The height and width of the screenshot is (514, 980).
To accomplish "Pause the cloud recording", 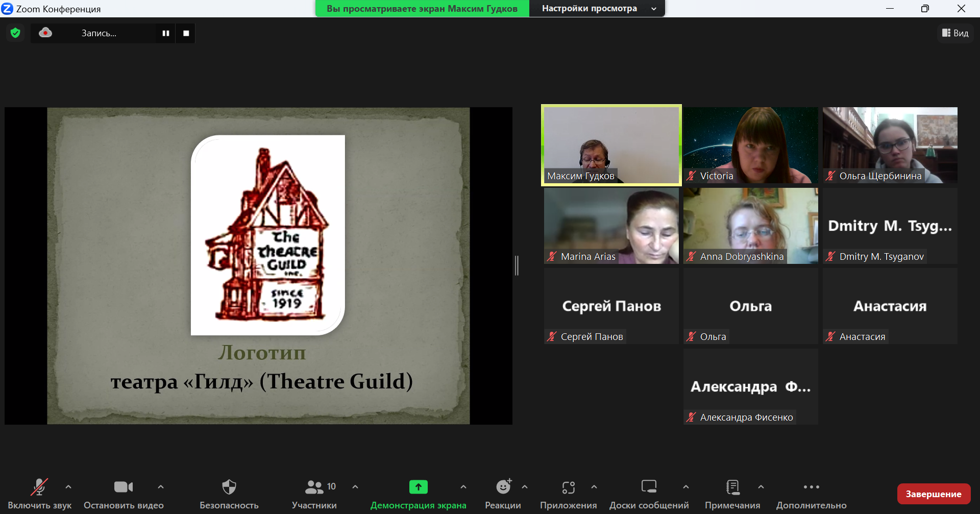I will pos(166,33).
